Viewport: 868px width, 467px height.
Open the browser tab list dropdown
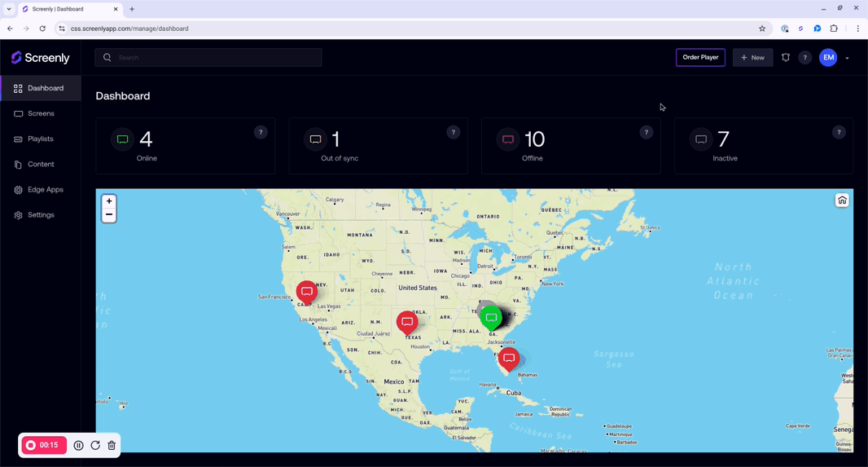(x=9, y=9)
